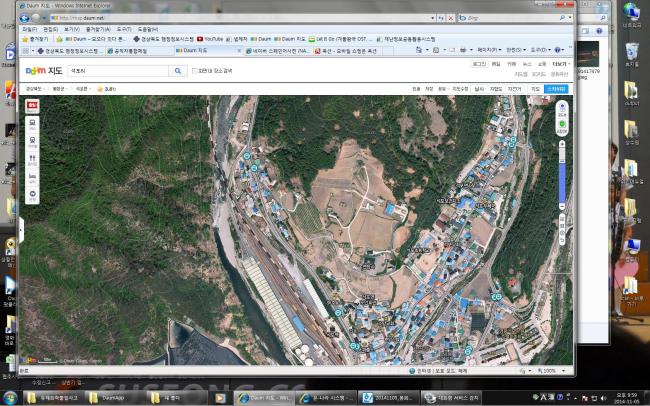Open the red traffic info panel icon
The image size is (650, 406).
[32, 106]
